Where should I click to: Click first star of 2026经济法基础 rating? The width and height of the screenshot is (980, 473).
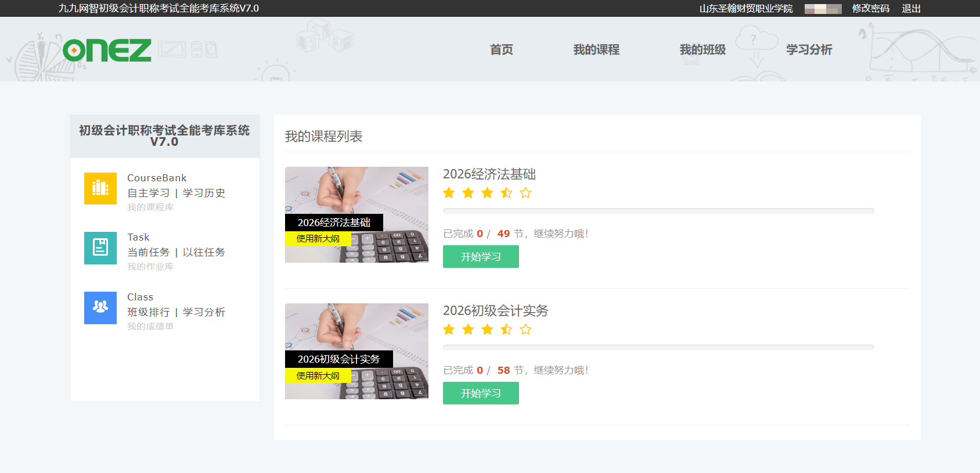(x=449, y=193)
